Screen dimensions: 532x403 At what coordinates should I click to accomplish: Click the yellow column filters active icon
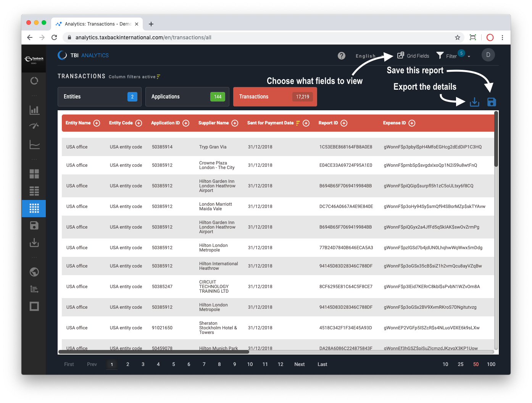(x=158, y=77)
